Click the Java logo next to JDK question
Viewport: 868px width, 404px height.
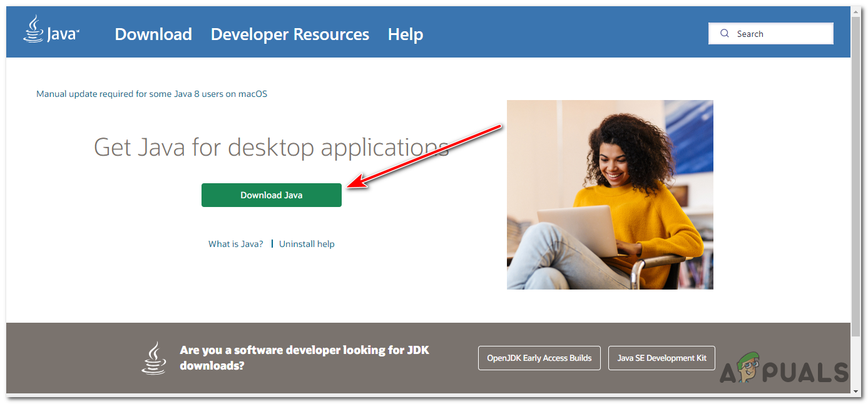coord(154,357)
